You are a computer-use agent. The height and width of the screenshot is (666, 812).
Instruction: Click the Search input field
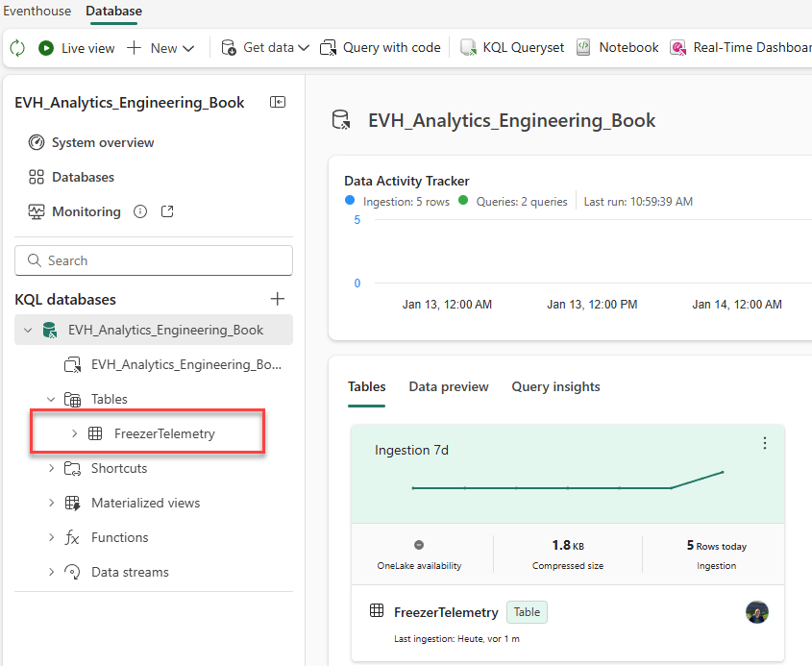pyautogui.click(x=154, y=260)
